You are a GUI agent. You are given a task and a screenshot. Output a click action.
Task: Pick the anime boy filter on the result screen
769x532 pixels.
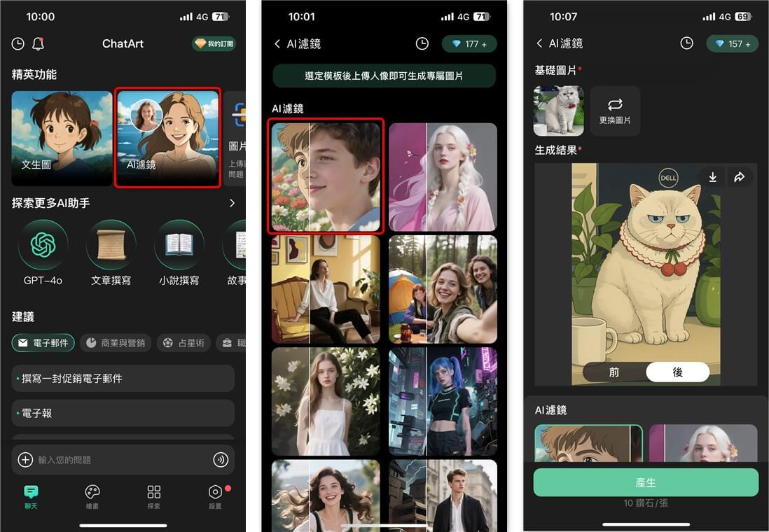[588, 443]
